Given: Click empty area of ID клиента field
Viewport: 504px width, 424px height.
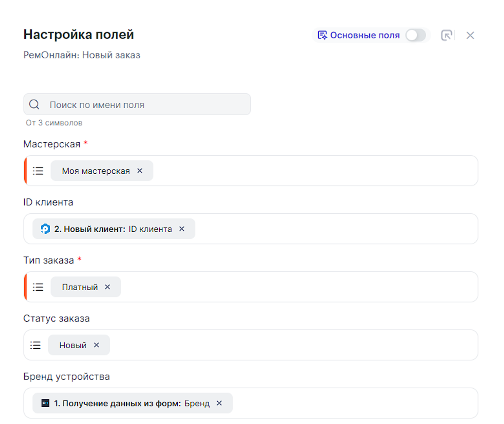Looking at the screenshot, I should pos(327,229).
